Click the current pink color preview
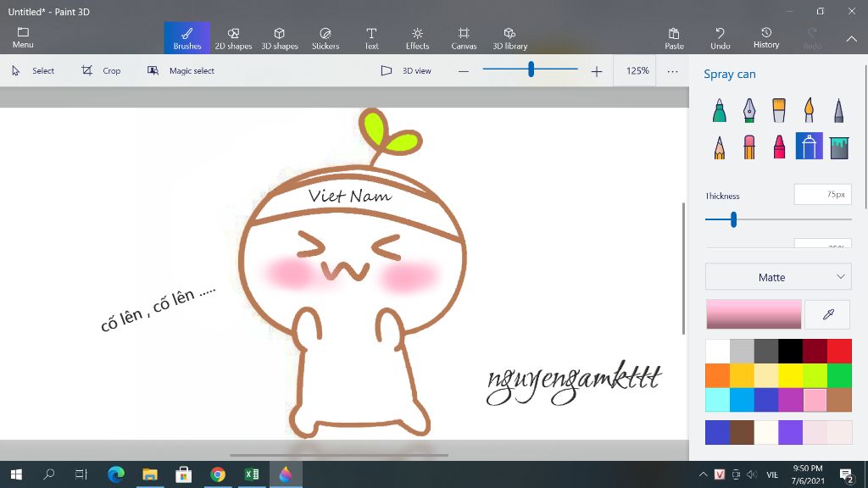Image resolution: width=868 pixels, height=488 pixels. (754, 314)
